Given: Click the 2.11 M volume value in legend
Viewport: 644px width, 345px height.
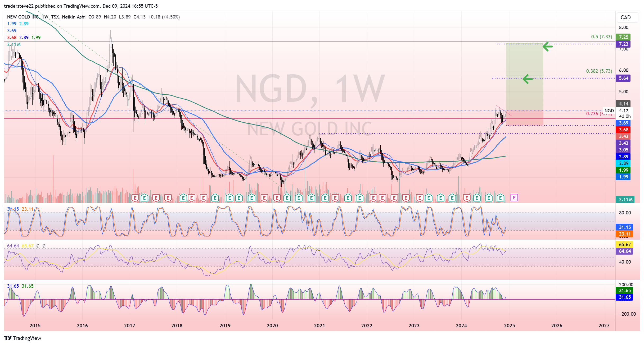Looking at the screenshot, I should coord(14,44).
